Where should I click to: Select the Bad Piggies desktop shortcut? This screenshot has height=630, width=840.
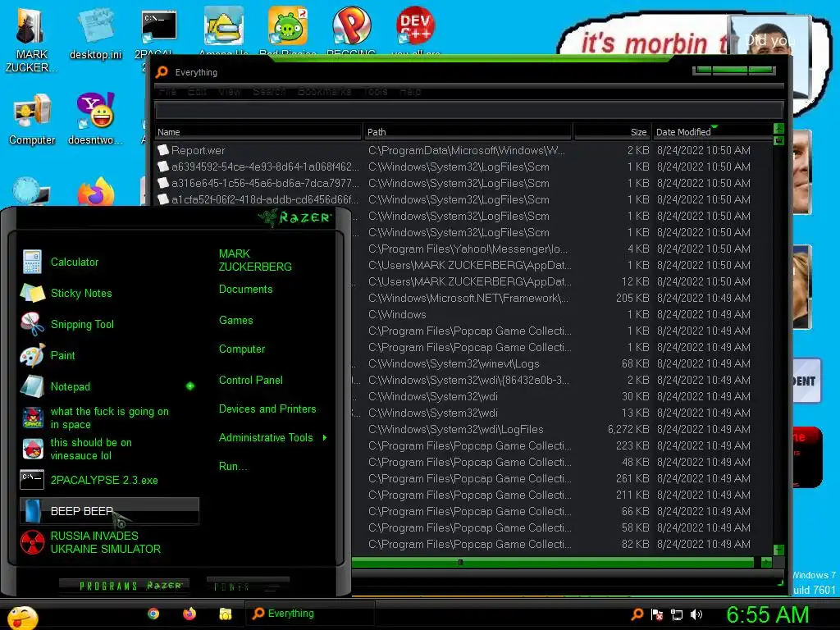[288, 30]
